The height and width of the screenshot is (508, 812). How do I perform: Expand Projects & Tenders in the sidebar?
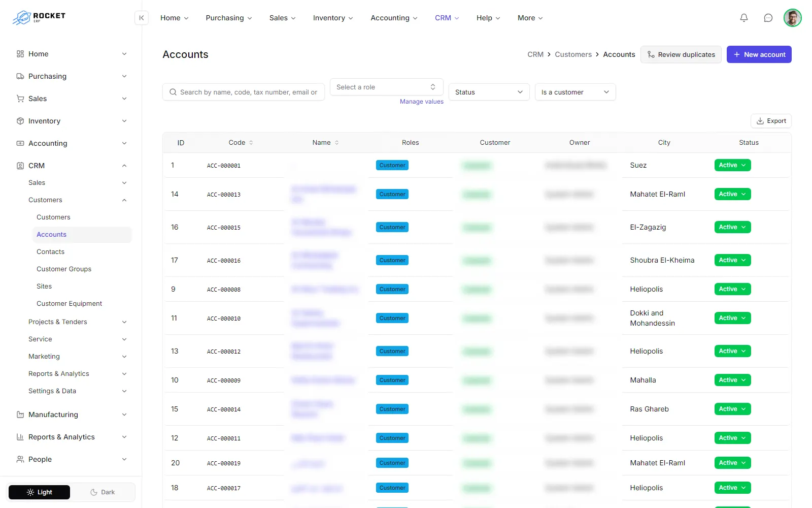(x=77, y=322)
